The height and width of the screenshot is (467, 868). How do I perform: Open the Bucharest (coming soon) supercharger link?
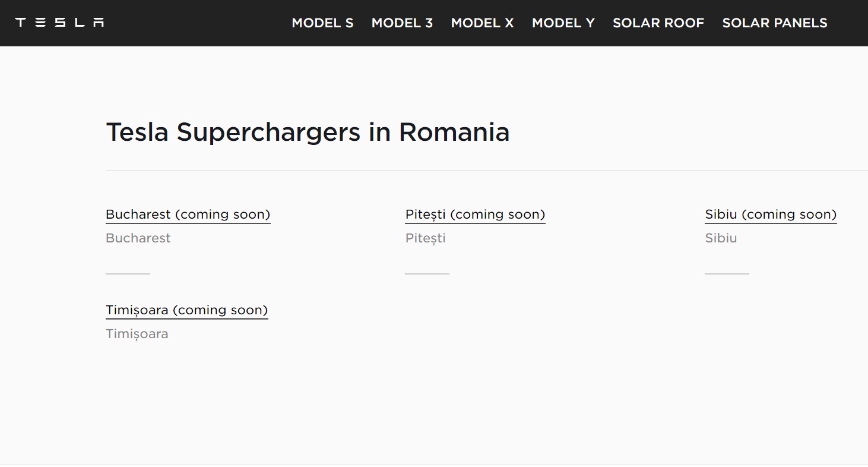coord(188,214)
